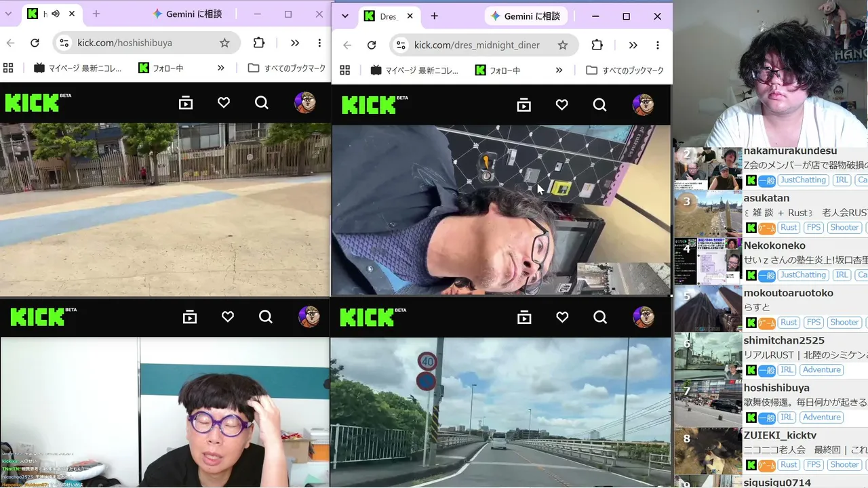Expand bookmarks bar overflow in hoshishibuya window
868x488 pixels.
coord(221,68)
